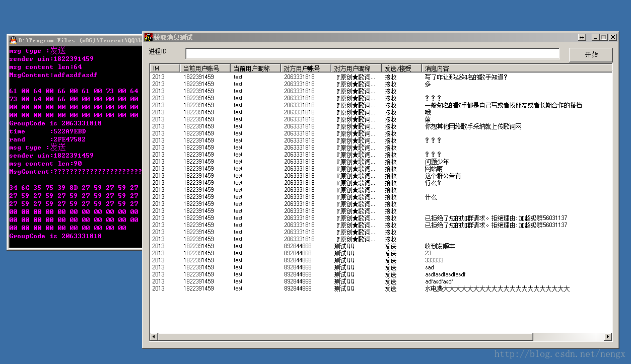Click the 消息内容 column header

517,68
